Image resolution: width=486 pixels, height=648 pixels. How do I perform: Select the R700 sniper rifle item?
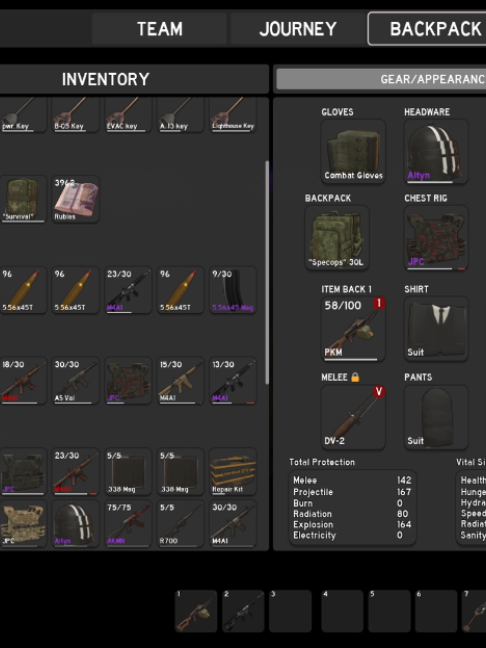(181, 524)
